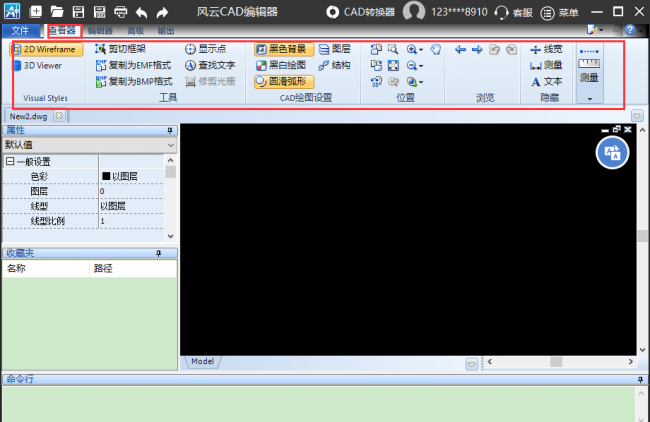Open the 文件 menu
650x422 pixels.
[x=20, y=30]
